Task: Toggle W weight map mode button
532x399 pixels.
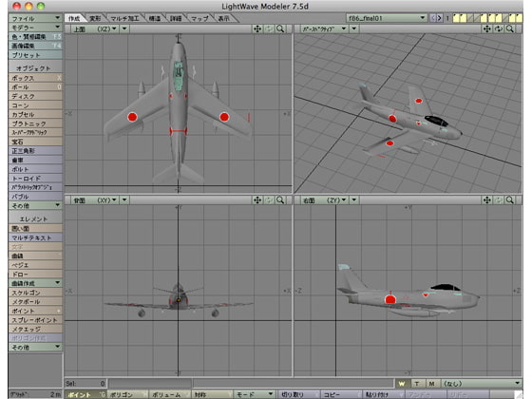Action: pos(402,384)
